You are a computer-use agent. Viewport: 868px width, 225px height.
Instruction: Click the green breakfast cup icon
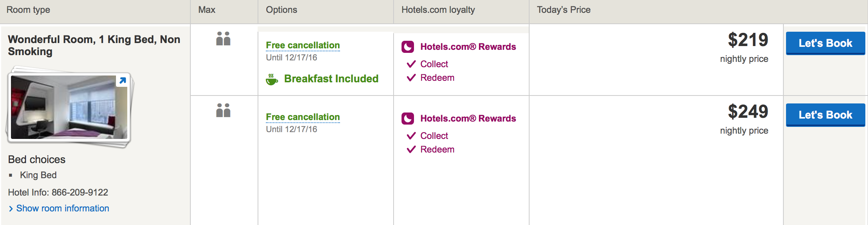pos(272,79)
